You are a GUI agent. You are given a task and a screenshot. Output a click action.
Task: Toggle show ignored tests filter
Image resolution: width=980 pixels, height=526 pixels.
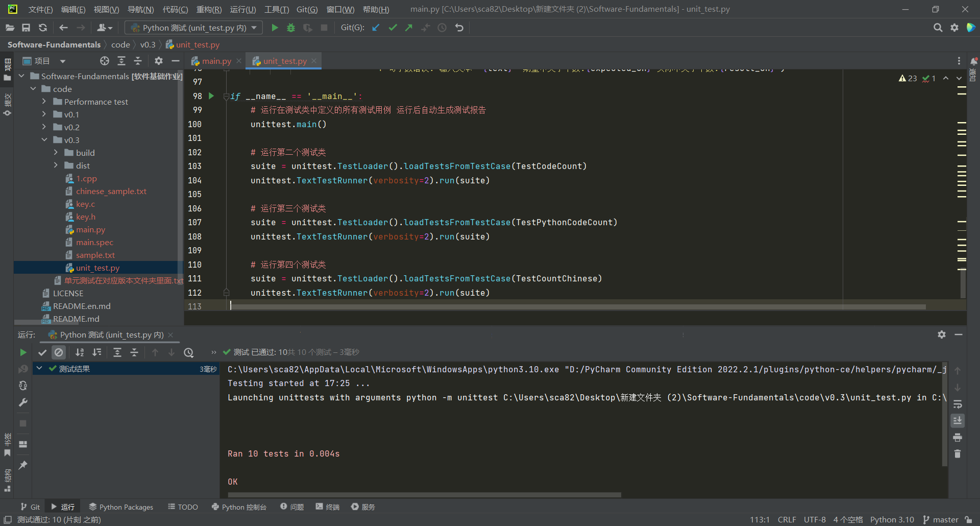point(59,352)
